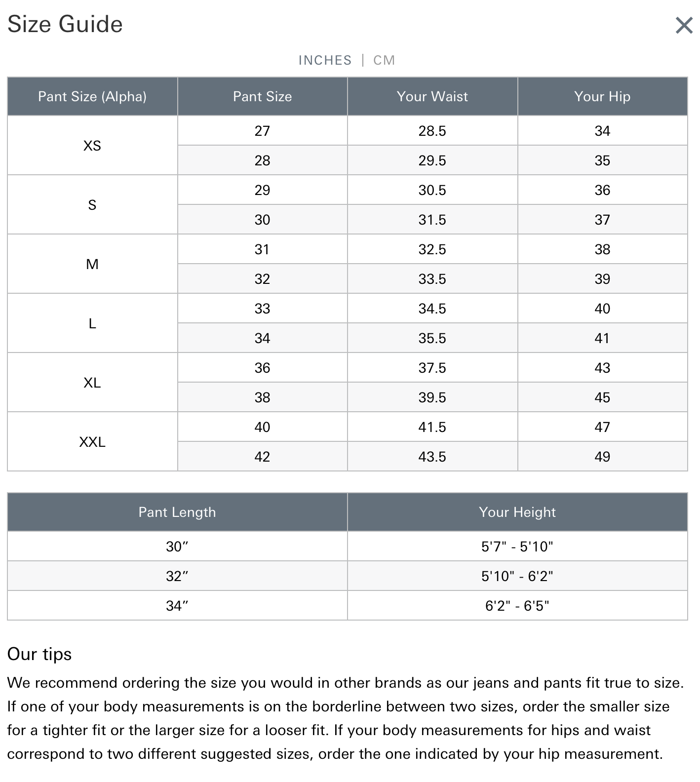The image size is (700, 782).
Task: Select the XXL alpha size cell
Action: (92, 442)
